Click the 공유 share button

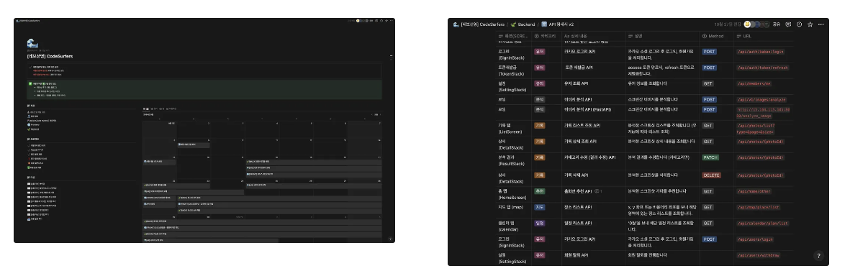point(777,24)
